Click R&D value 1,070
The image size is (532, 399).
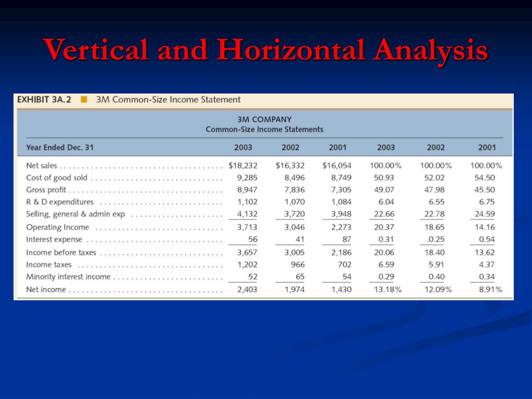[295, 202]
